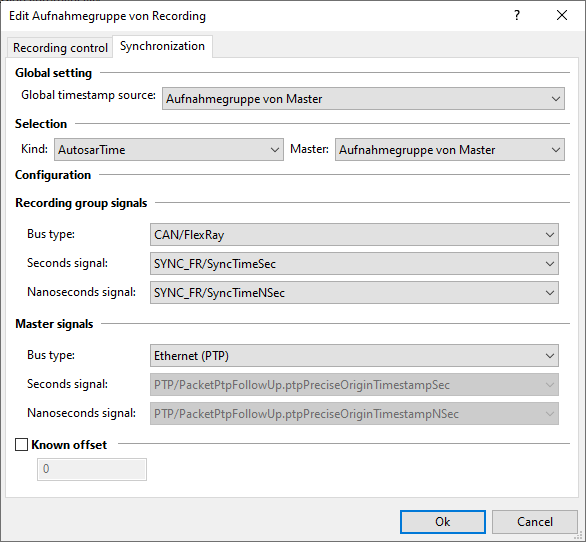This screenshot has height=542, width=586.
Task: Open Master signals Bus type Ethernet (PTP) dropdown
Action: pos(354,355)
